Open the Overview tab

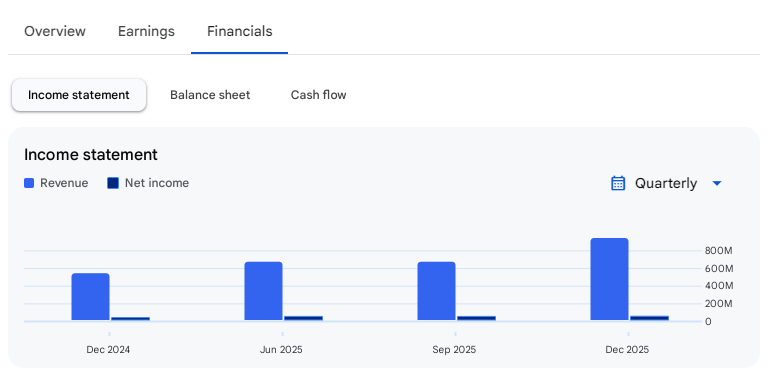click(x=55, y=31)
